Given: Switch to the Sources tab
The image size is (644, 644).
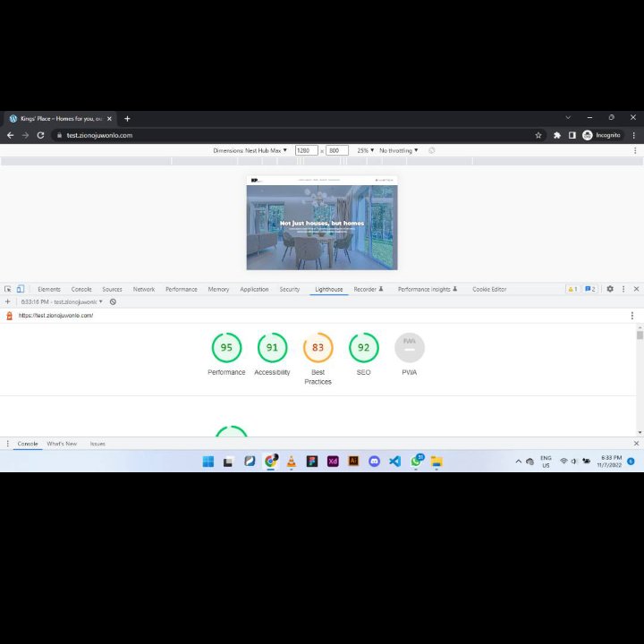Looking at the screenshot, I should coord(112,290).
